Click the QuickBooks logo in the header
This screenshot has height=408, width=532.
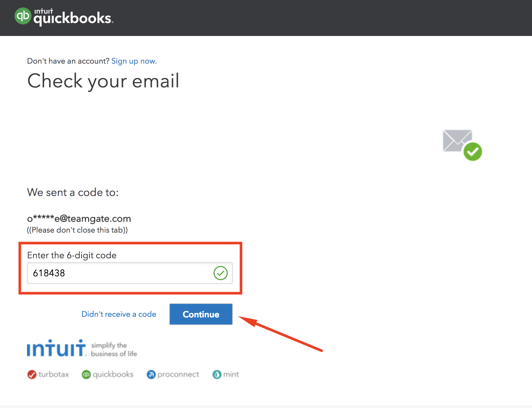64,16
